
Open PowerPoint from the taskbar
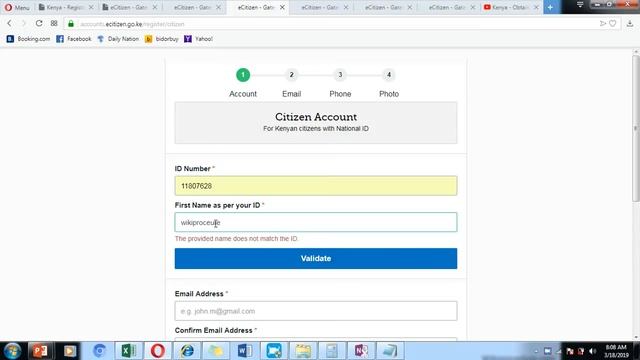coord(40,351)
